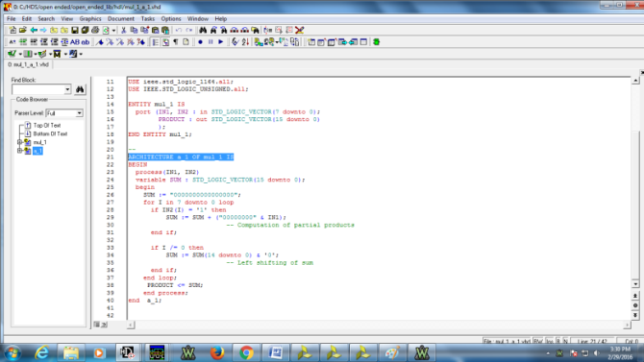Click the Cut scissors icon
The height and width of the screenshot is (362, 644).
click(123, 30)
